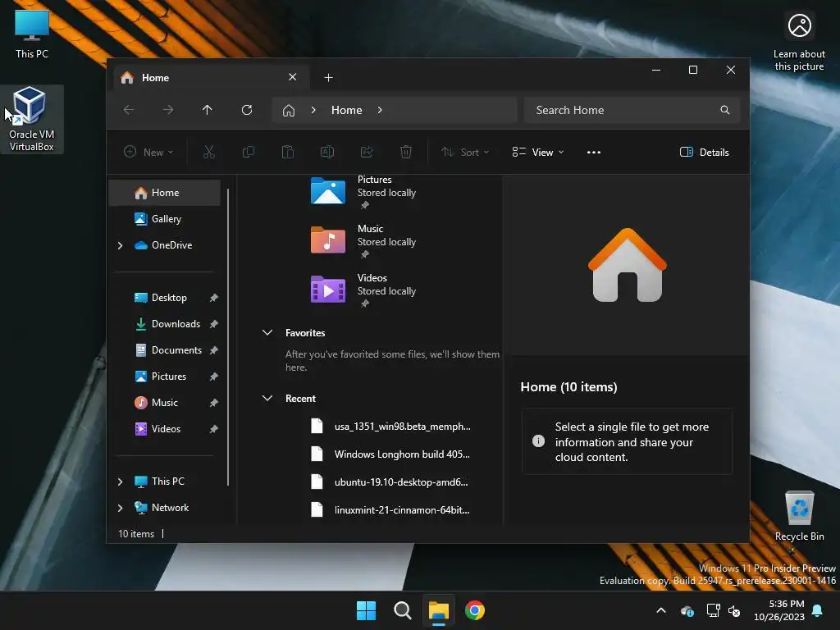Toggle the Details pane button
The height and width of the screenshot is (630, 840).
705,152
